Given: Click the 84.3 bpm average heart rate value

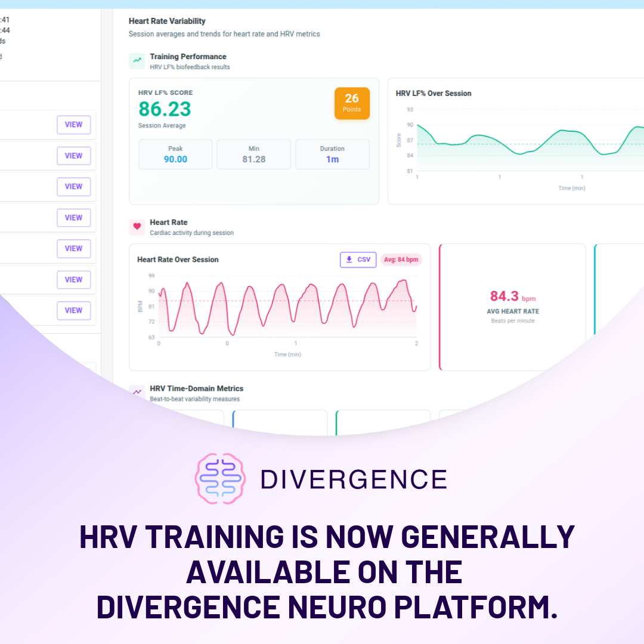Looking at the screenshot, I should pos(513,296).
